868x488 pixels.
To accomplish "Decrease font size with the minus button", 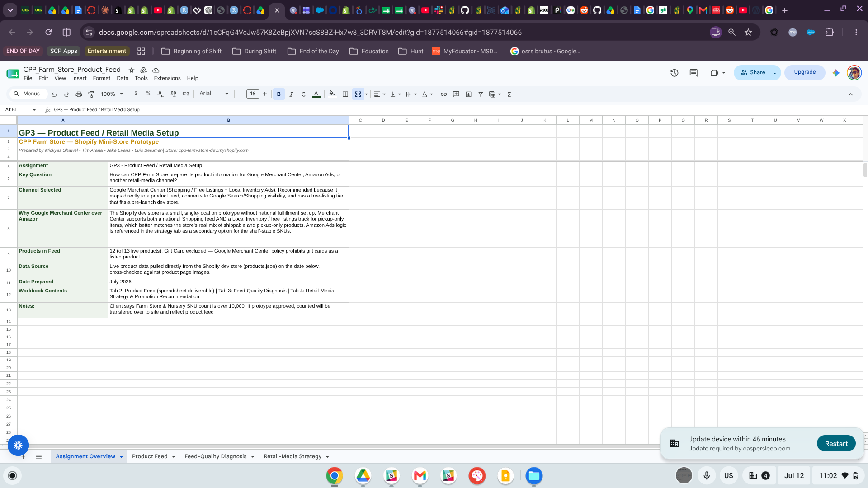I will pos(241,94).
